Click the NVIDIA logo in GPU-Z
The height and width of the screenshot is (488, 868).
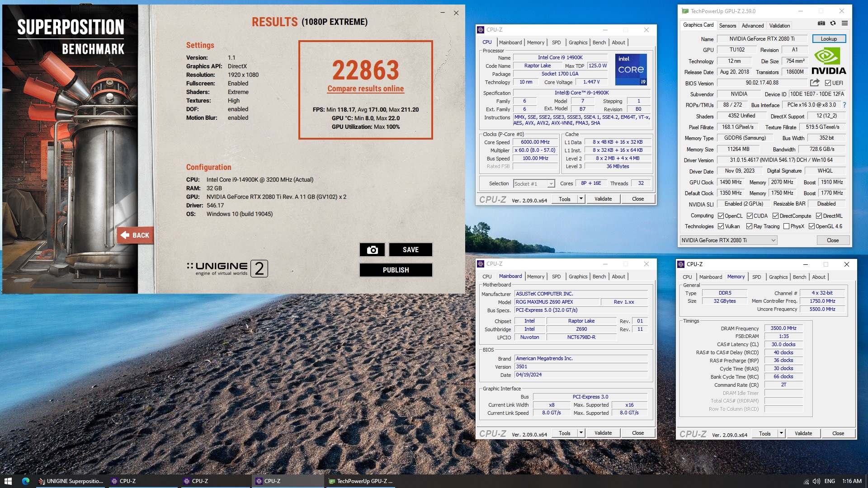point(828,61)
